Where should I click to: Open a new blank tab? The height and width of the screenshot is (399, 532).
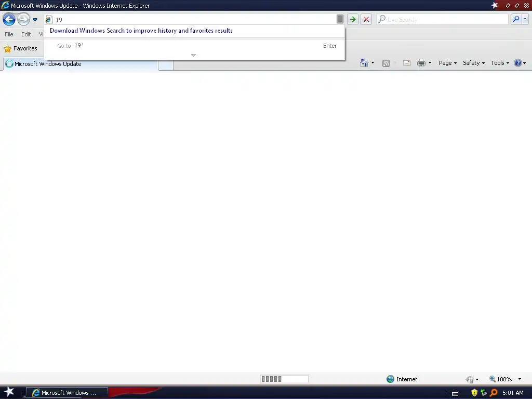tap(166, 65)
